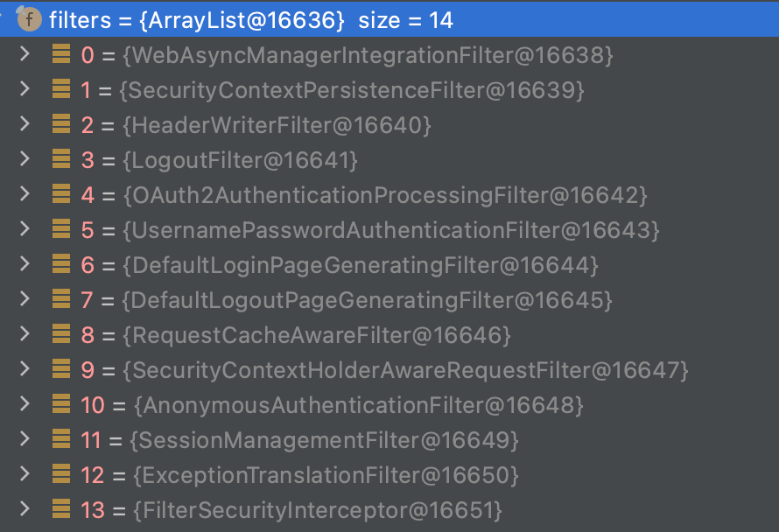
Task: Click the field icon beside filters variable
Action: 31,19
